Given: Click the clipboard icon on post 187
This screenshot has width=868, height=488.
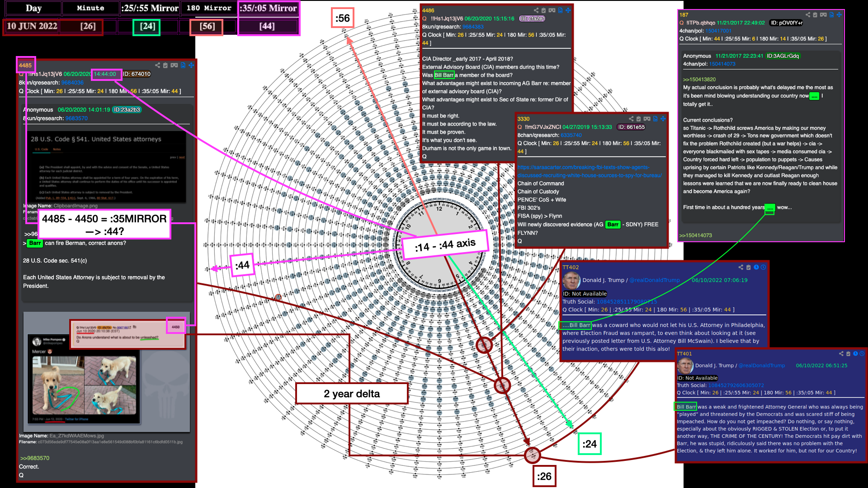Looking at the screenshot, I should (815, 15).
